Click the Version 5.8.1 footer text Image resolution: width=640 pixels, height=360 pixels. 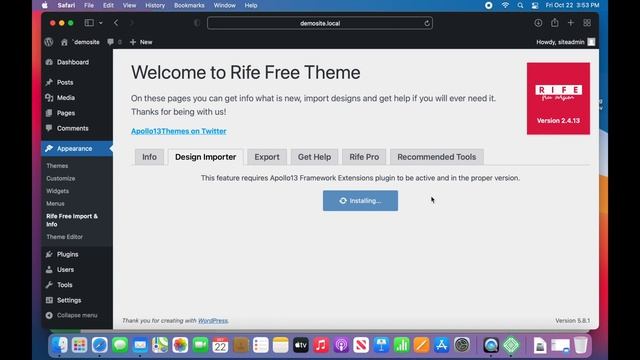[572, 321]
